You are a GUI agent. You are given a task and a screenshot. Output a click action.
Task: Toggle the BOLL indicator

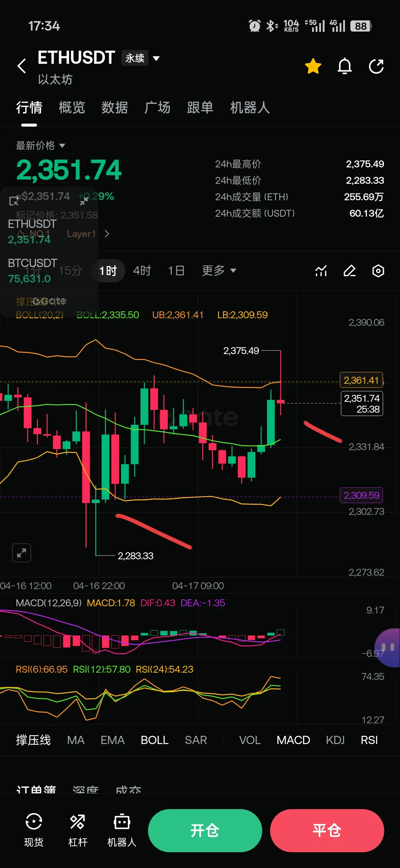click(155, 740)
